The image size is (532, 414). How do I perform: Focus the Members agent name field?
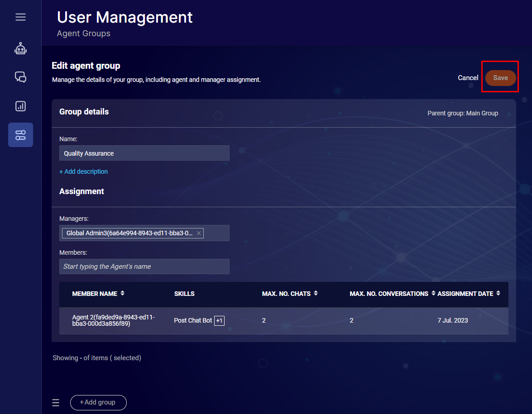[x=144, y=266]
